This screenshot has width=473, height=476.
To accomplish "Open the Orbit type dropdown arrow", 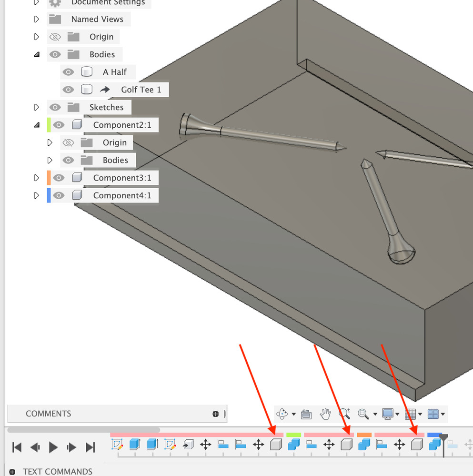I will coord(294,414).
